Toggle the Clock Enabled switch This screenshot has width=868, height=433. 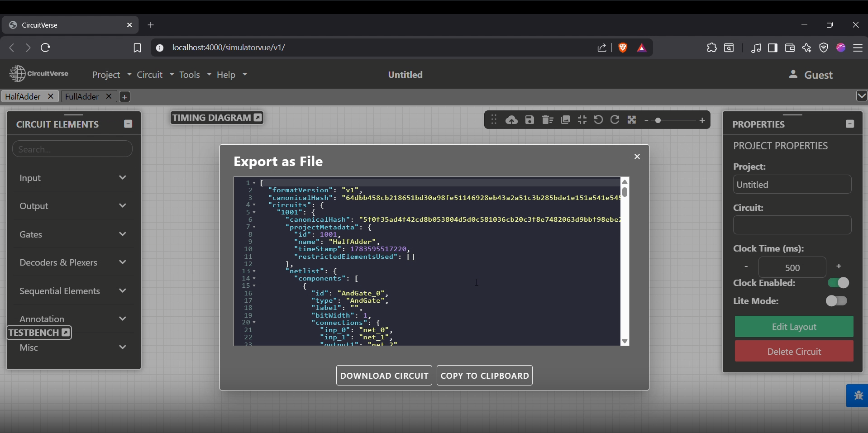click(x=839, y=283)
